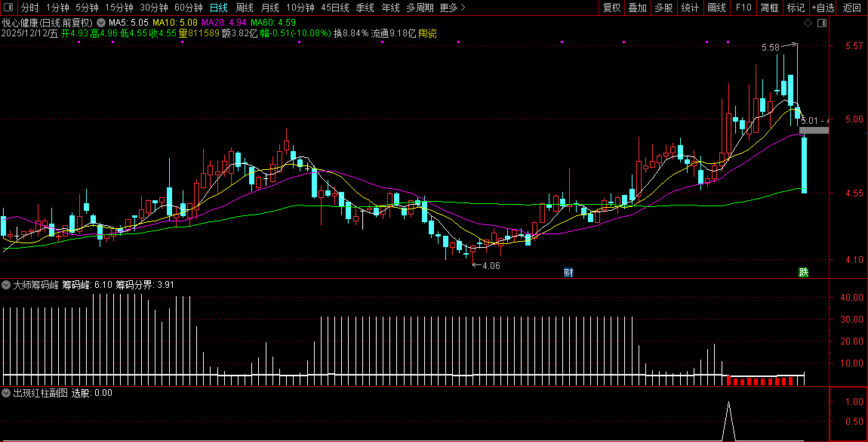
Task: Open the 出现红柱副图 indicator dropdown
Action: [x=7, y=393]
